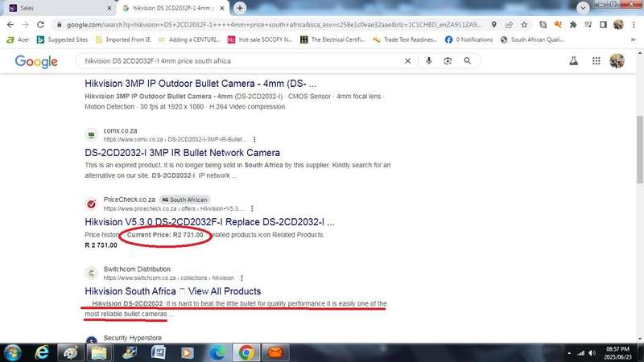Open Hikvision 3MP IP Outdoor Bullet Camera result
Screen dimensions: 644x362
coord(200,84)
